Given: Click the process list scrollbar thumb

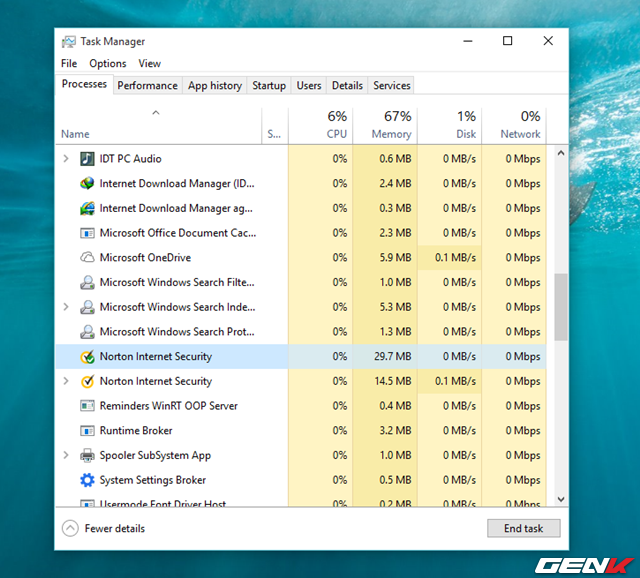Looking at the screenshot, I should coord(561,307).
